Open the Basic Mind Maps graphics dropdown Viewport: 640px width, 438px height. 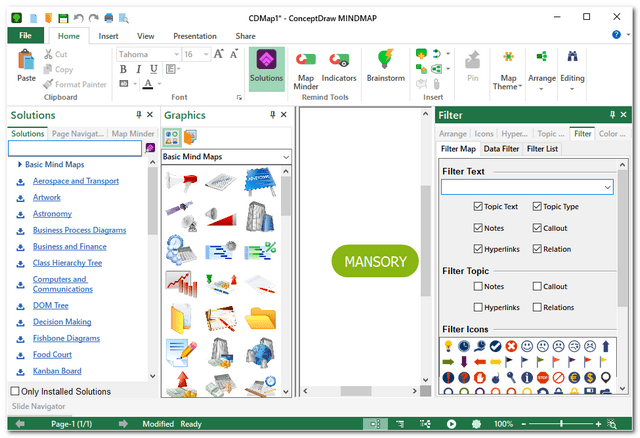pyautogui.click(x=286, y=157)
